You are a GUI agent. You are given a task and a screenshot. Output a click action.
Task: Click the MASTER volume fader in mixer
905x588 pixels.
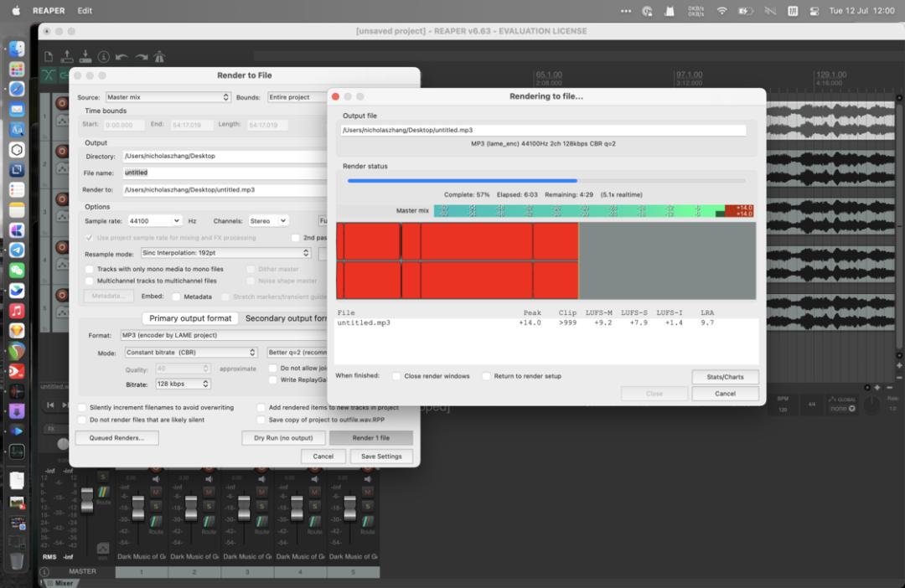click(86, 500)
